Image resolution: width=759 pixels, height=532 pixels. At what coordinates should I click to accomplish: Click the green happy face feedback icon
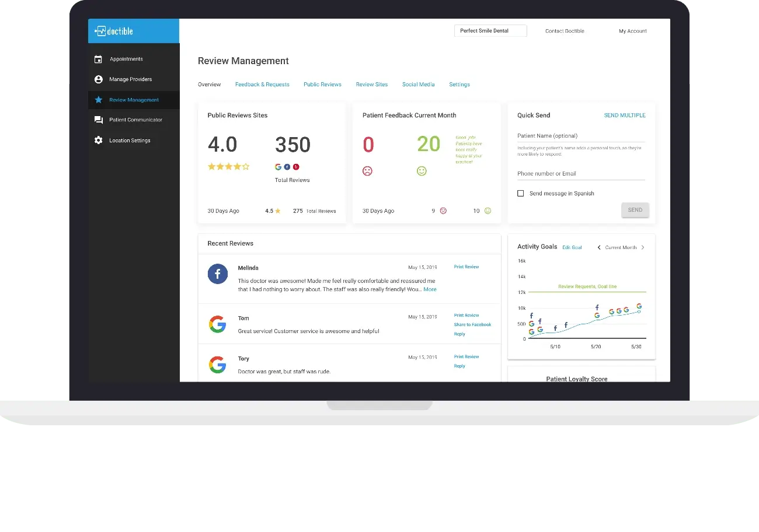[x=422, y=171]
